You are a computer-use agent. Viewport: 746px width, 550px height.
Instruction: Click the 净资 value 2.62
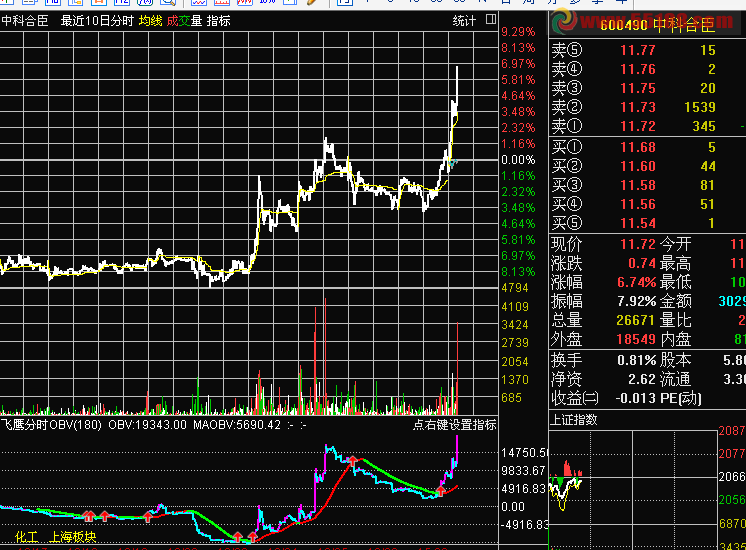coord(642,379)
